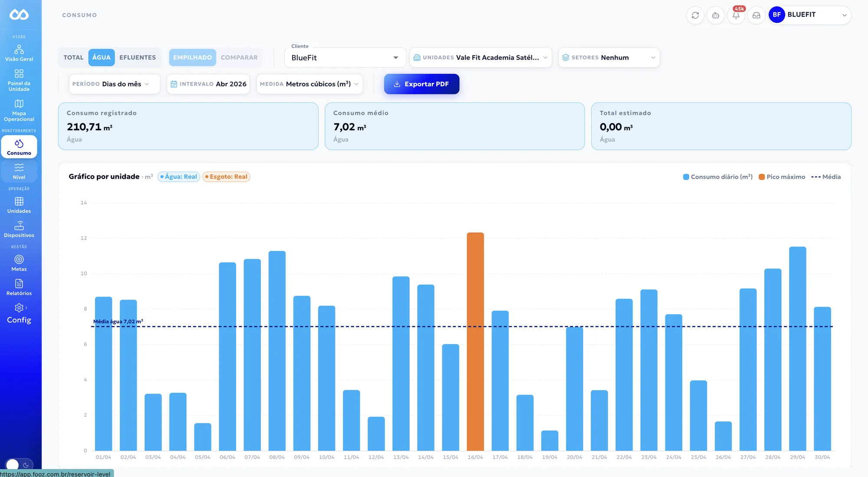Select COMPARAR view mode
Screen dimensions: 868x477
(x=239, y=58)
